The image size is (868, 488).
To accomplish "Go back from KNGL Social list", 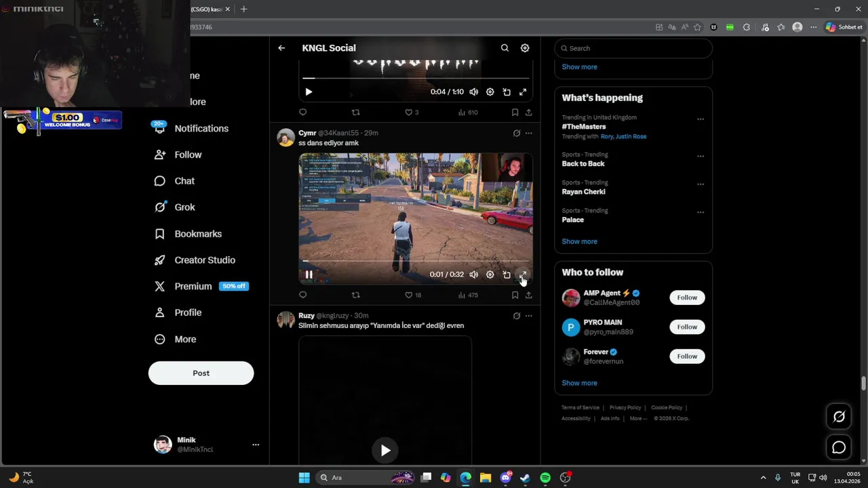I will coord(281,48).
